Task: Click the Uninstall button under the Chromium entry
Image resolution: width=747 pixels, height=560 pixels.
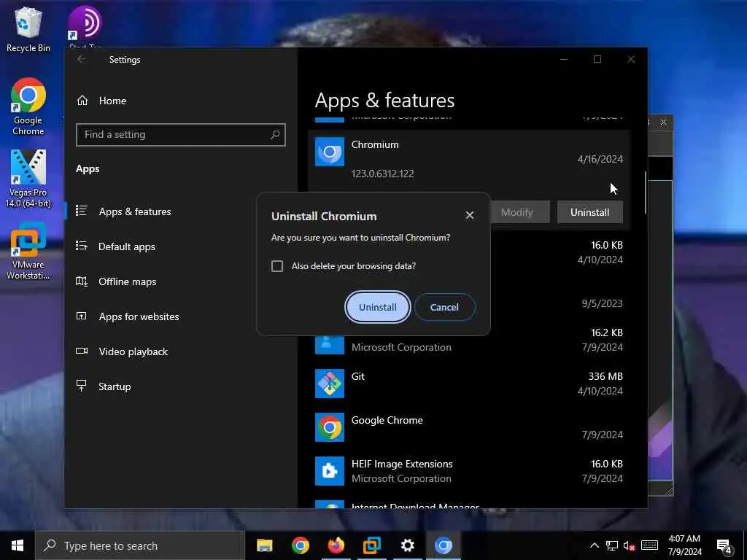Action: [589, 212]
